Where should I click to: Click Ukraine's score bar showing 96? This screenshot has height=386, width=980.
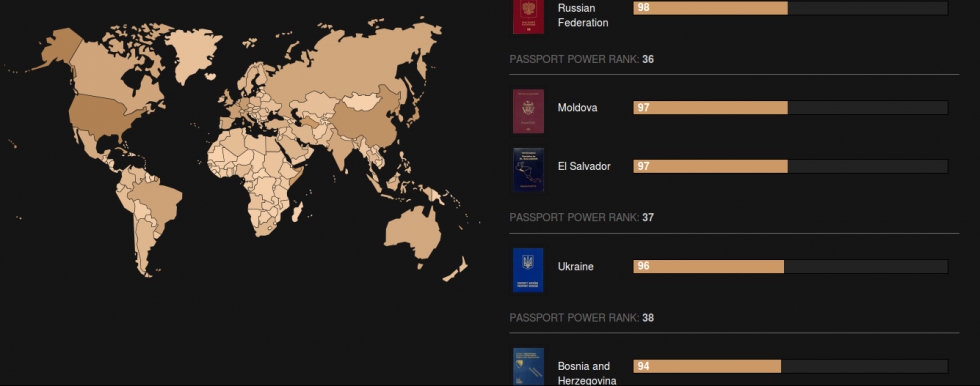(791, 266)
